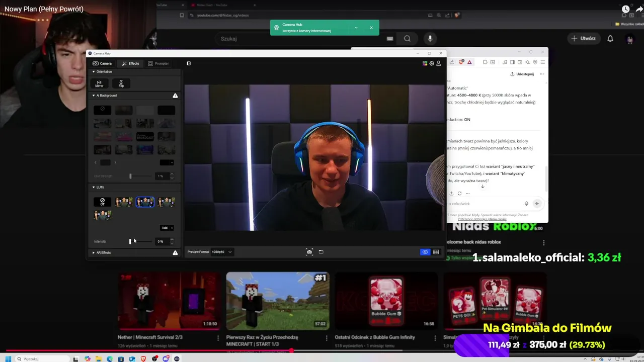Go to next AI Background page arrow
This screenshot has width=644, height=362.
click(x=115, y=162)
